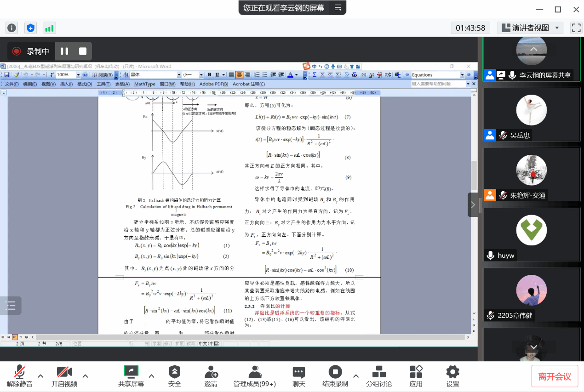Open the 安全 security controls
The height and width of the screenshot is (392, 584).
pos(175,376)
